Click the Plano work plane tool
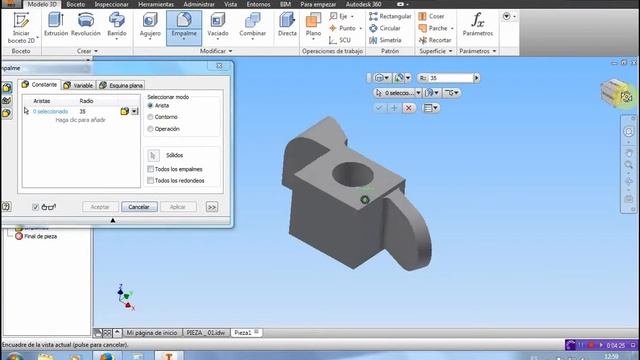Image resolution: width=640 pixels, height=360 pixels. pos(313,26)
